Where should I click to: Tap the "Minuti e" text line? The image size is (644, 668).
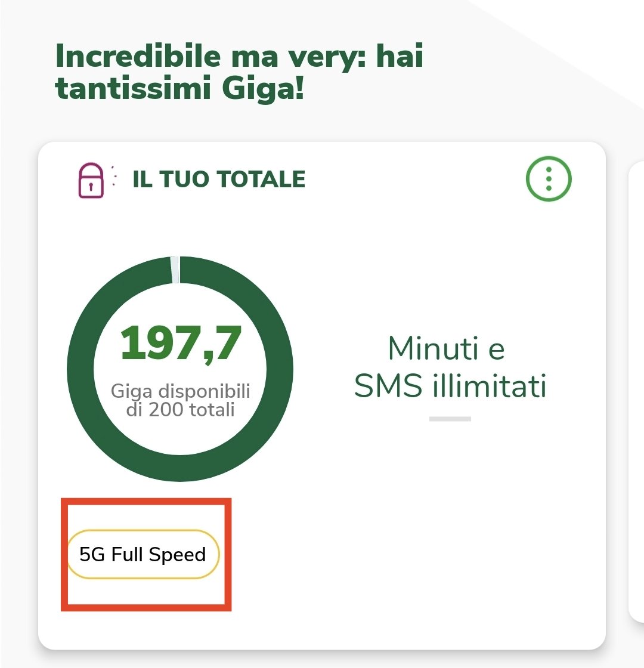(x=446, y=348)
